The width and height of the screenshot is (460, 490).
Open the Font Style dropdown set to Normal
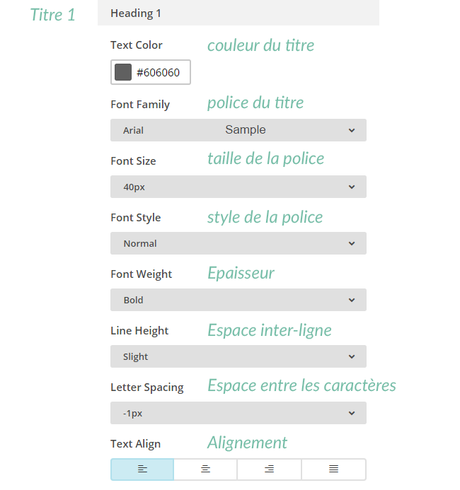(x=238, y=243)
